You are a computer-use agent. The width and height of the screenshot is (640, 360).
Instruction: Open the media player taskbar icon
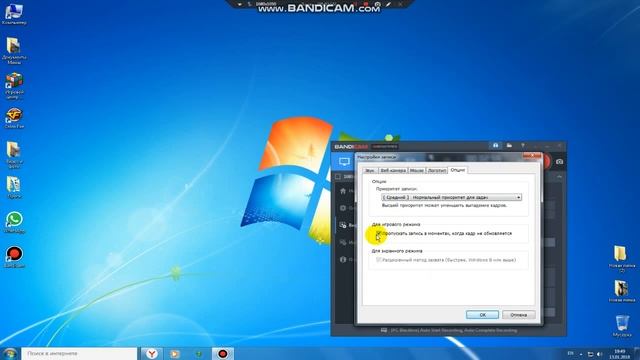(x=175, y=354)
